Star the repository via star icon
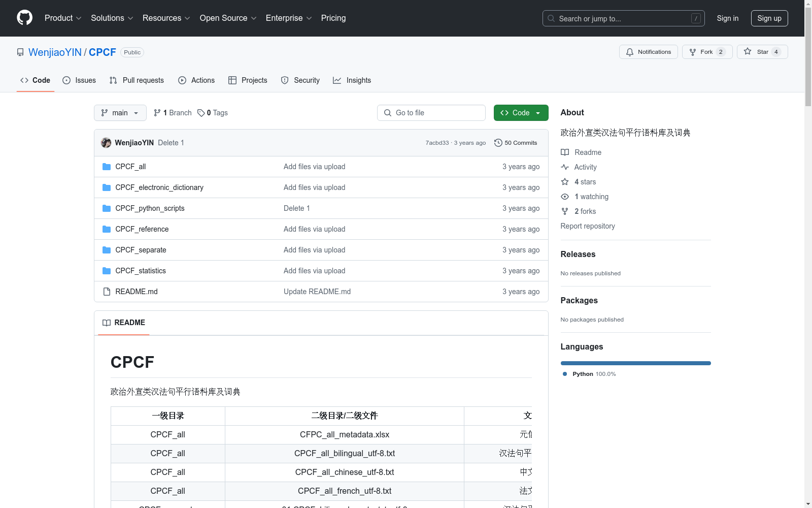 [x=748, y=51]
